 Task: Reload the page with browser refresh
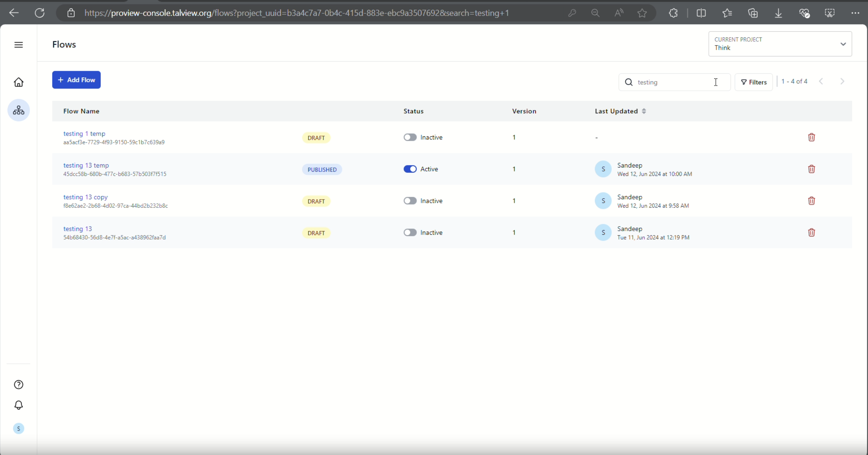coord(40,13)
